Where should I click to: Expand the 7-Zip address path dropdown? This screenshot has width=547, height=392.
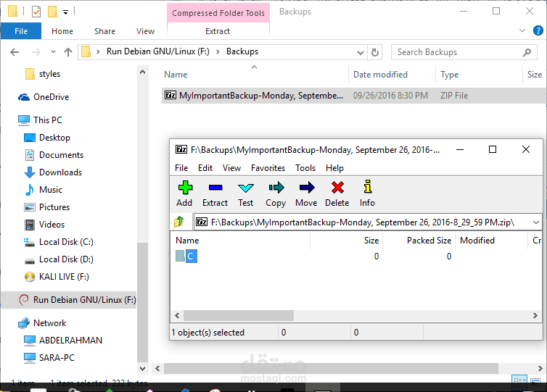536,222
